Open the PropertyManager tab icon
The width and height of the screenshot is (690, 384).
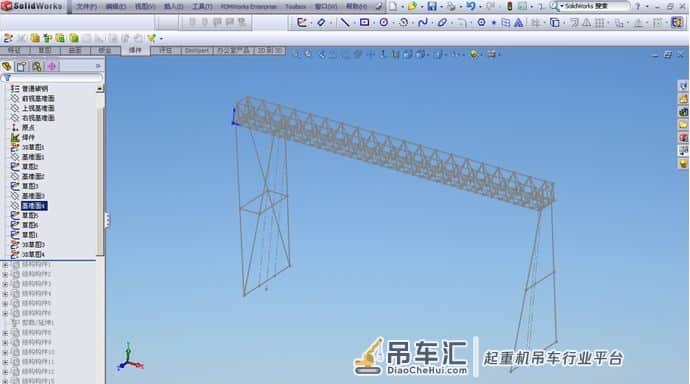(21, 66)
